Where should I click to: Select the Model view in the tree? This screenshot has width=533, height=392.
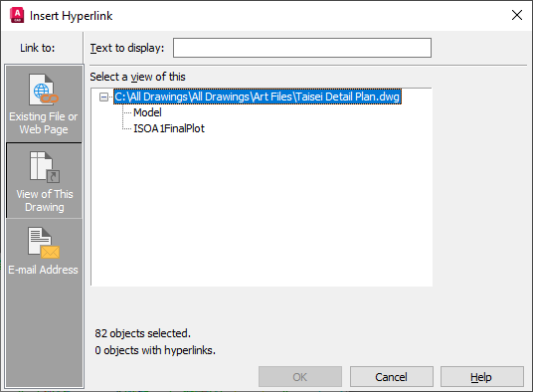[147, 112]
